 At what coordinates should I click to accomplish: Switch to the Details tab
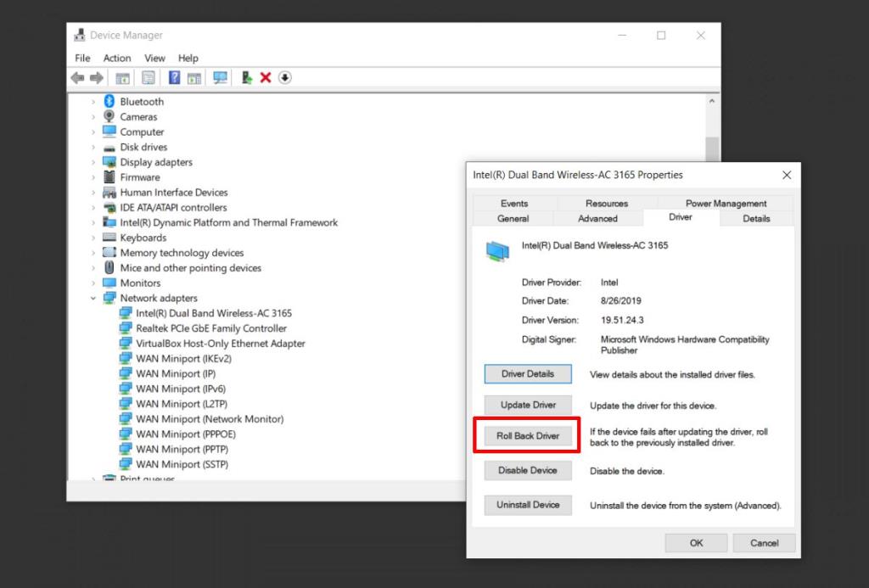(x=755, y=218)
